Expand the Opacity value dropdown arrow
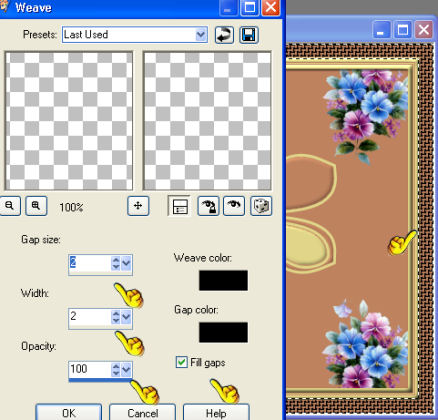This screenshot has width=438, height=420. (126, 370)
